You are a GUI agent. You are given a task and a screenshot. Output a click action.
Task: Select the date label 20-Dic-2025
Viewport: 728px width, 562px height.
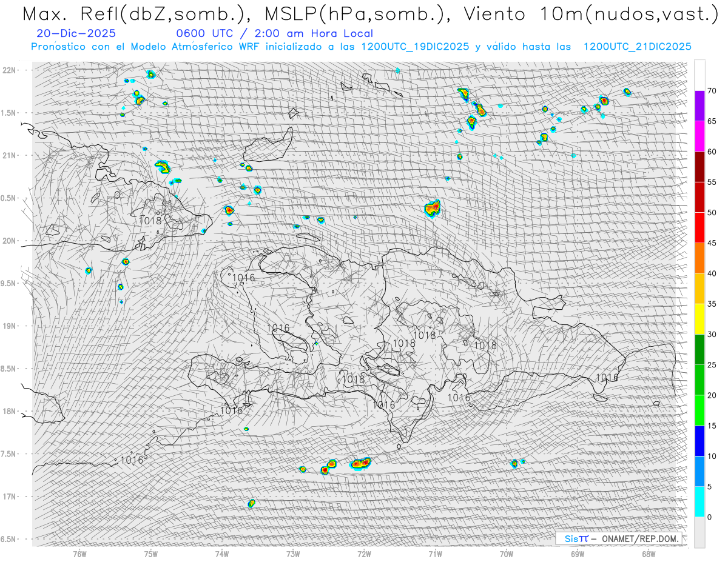point(76,34)
